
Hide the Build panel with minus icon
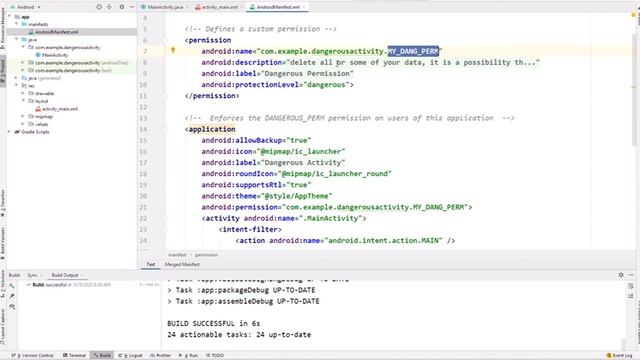631,275
